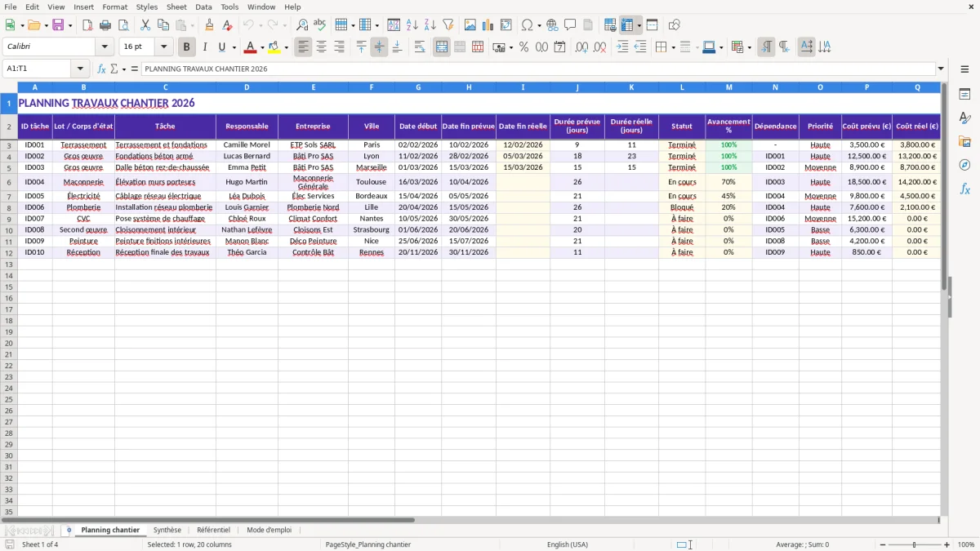The height and width of the screenshot is (551, 980).
Task: Open the Data menu
Action: 203,7
